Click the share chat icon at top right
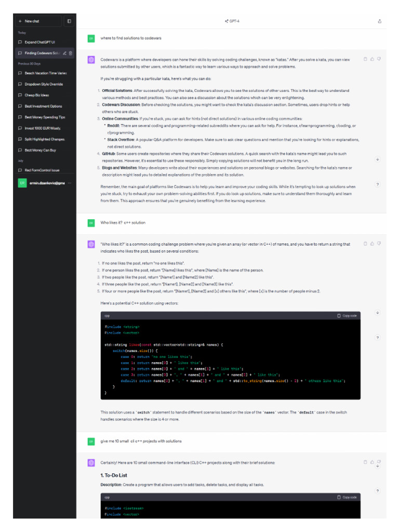Image resolution: width=399 pixels, height=532 pixels. tap(379, 21)
